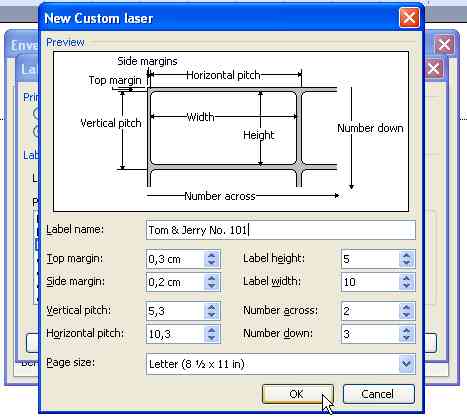The image size is (467, 418).
Task: Decrease Label height with down arrow
Action: (x=407, y=263)
